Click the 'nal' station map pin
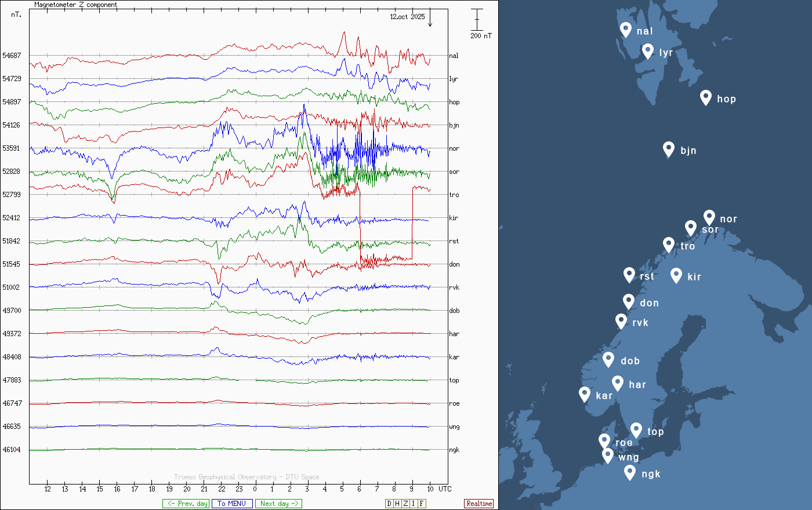 (x=625, y=29)
